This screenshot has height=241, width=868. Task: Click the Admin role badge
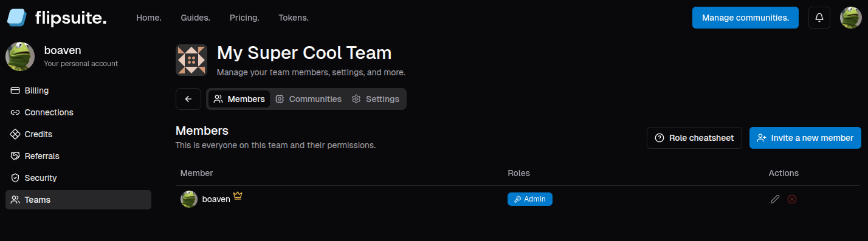pos(530,199)
